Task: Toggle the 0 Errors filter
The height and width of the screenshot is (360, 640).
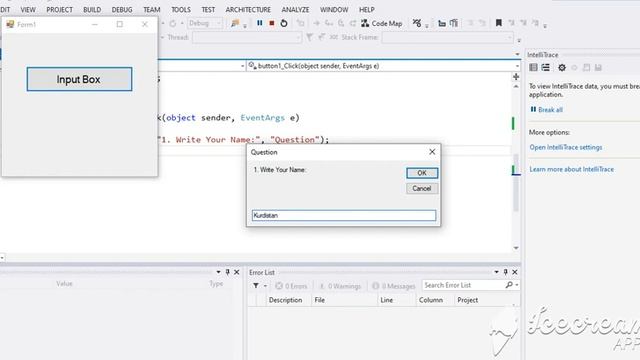Action: click(x=291, y=286)
